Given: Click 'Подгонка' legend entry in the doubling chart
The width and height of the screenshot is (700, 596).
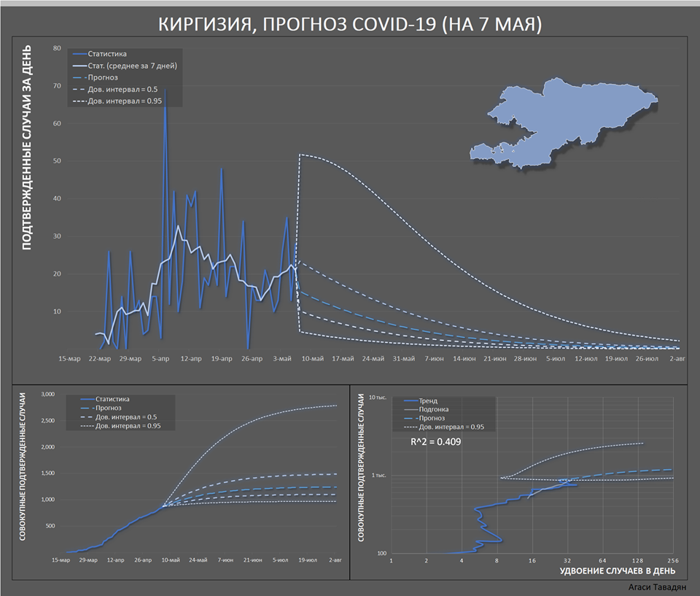Looking at the screenshot, I should 435,410.
